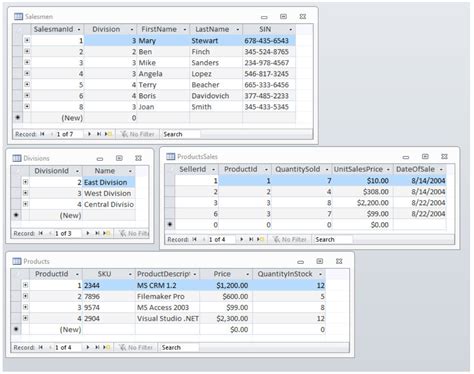Open the Division column dropdown in Salesmen

click(132, 29)
